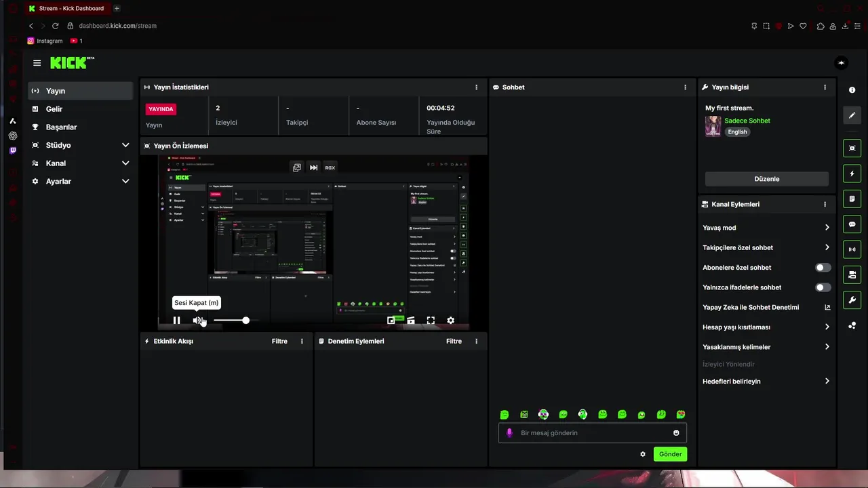
Task: Click the heart emote with red eyes
Action: coord(681,414)
